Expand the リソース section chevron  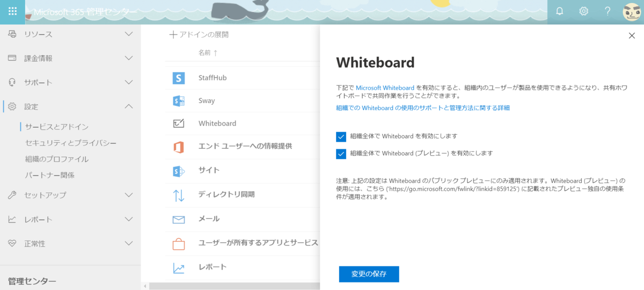[129, 34]
